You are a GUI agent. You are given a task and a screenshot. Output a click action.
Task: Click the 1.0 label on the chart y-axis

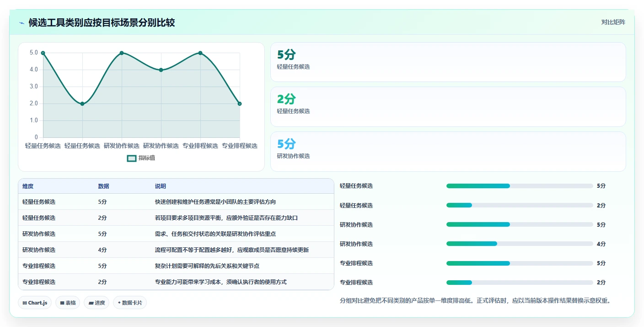[34, 120]
